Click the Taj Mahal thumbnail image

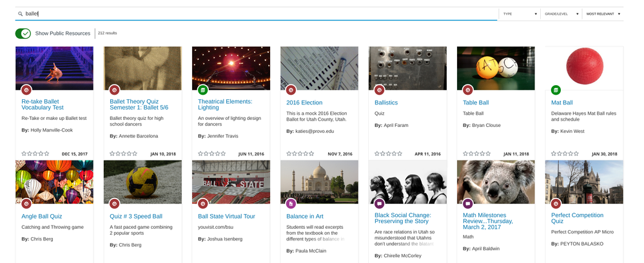[x=319, y=182]
